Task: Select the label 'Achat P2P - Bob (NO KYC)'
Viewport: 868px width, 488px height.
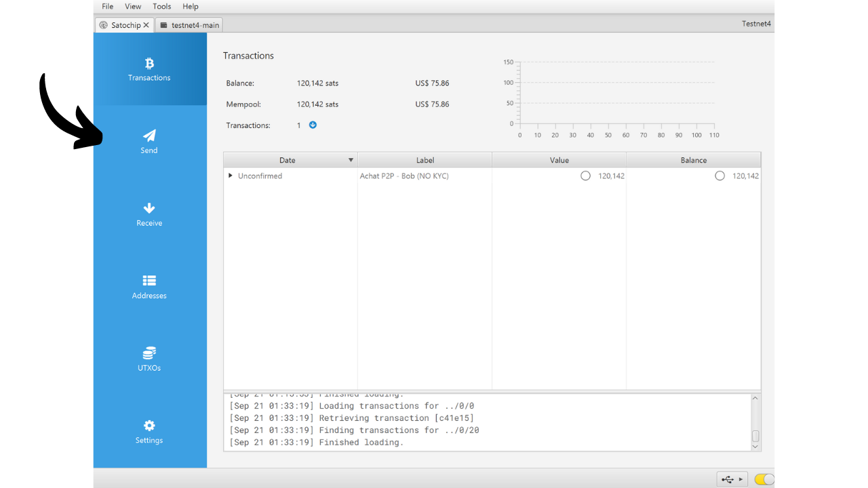Action: point(404,176)
